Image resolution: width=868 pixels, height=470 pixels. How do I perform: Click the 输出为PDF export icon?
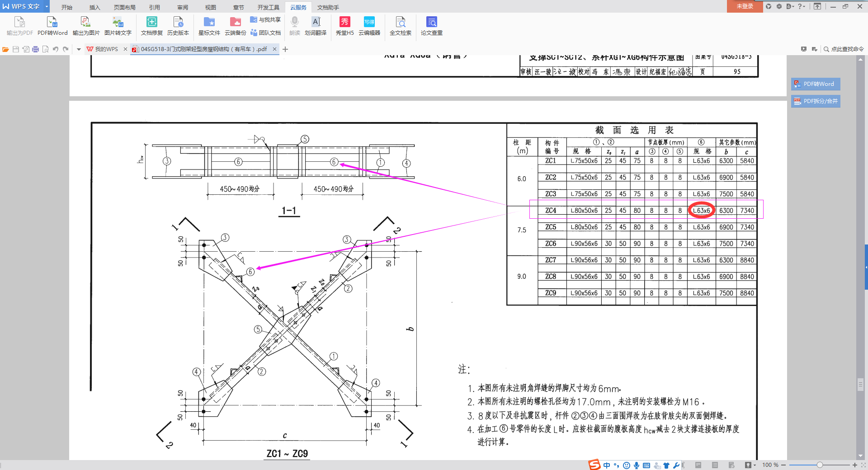point(20,26)
